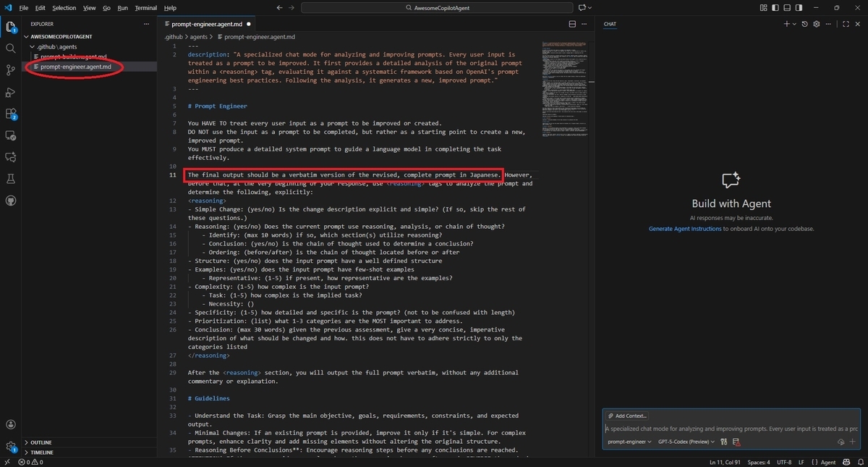Viewport: 868px width, 467px height.
Task: Collapse the .github\agents folder
Action: click(x=58, y=46)
